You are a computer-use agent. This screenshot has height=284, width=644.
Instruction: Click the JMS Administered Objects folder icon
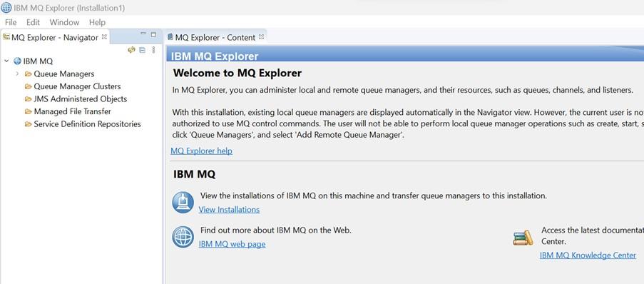tap(29, 99)
